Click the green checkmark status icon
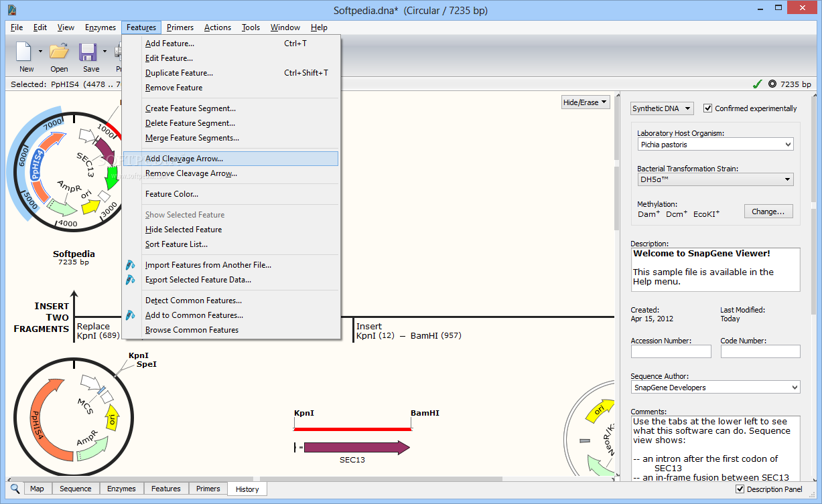Image resolution: width=822 pixels, height=504 pixels. click(757, 84)
